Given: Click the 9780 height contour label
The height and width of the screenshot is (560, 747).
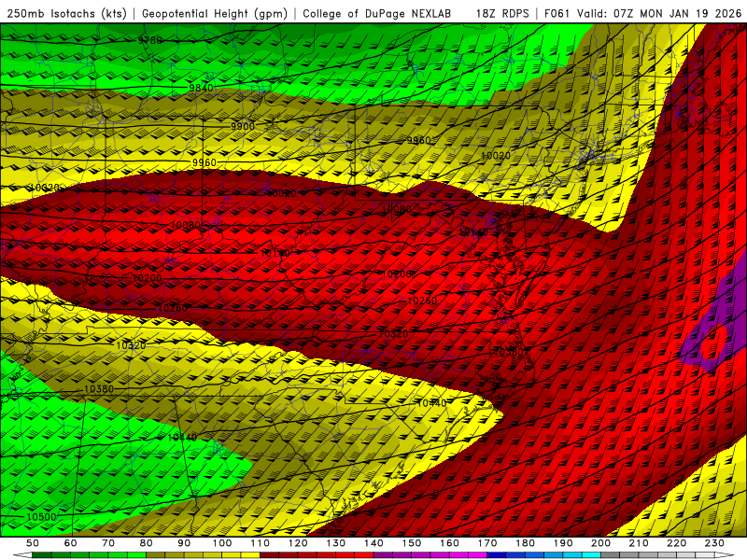Looking at the screenshot, I should 150,40.
